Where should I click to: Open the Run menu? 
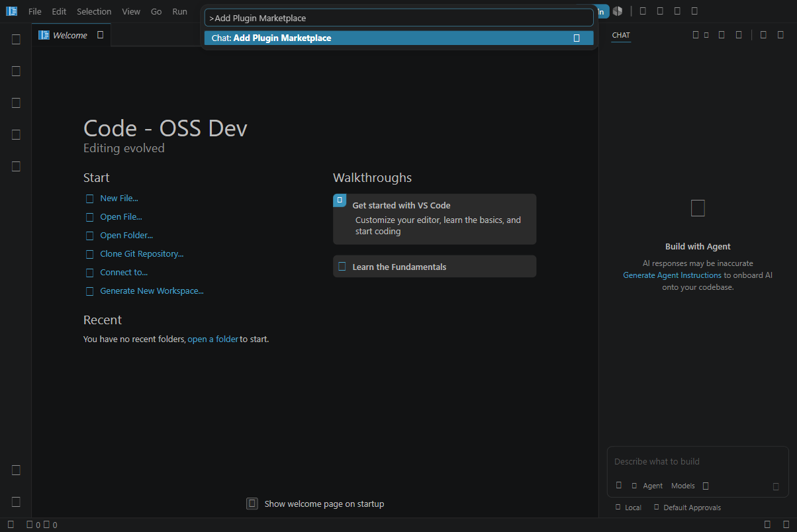tap(179, 11)
